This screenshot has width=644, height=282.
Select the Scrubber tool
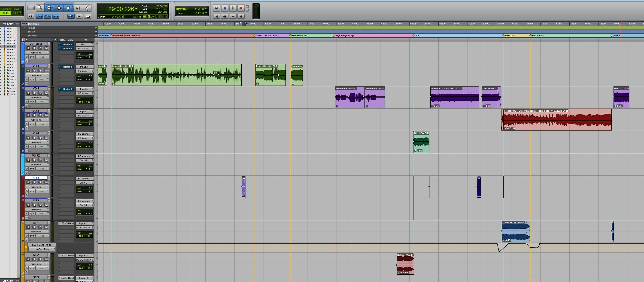click(x=78, y=8)
